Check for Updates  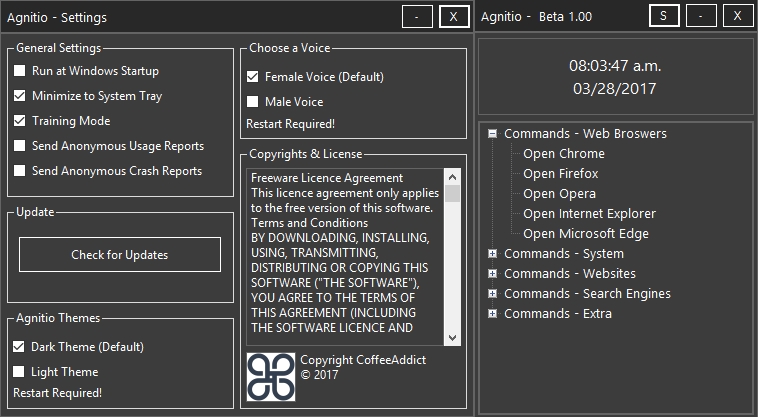(x=120, y=255)
